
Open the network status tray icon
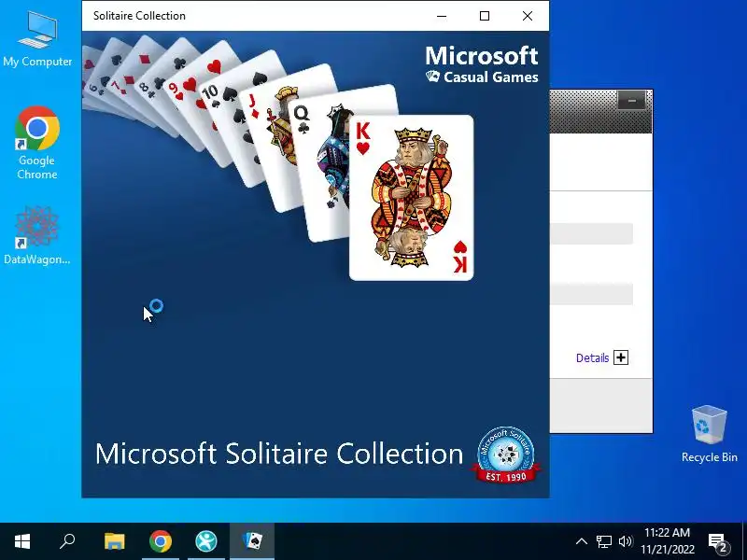pos(603,541)
